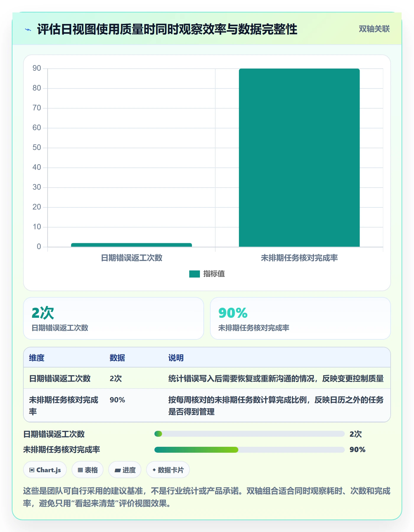The height and width of the screenshot is (532, 414).
Task: Click the 90% value right of the progress bar
Action: coord(358,450)
